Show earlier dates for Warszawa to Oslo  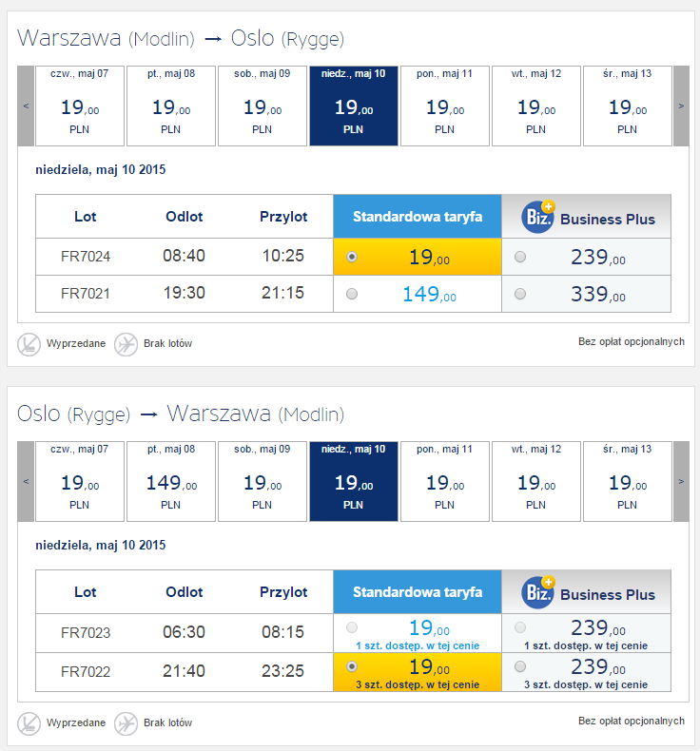26,106
